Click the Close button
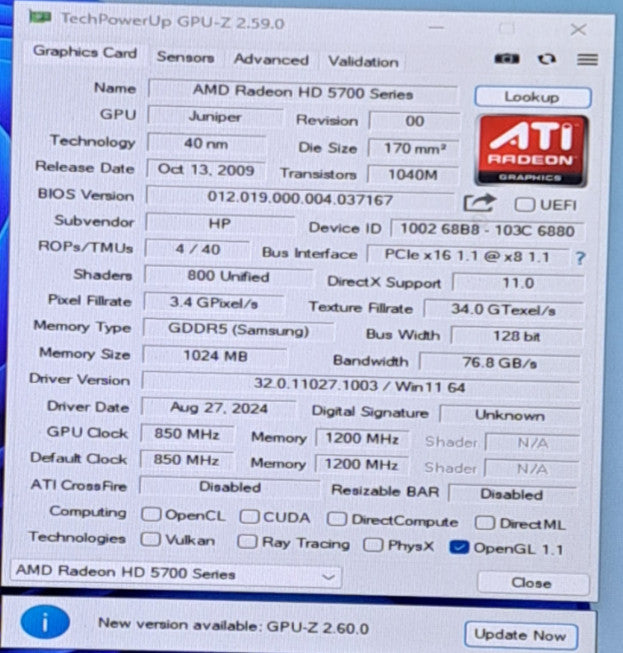This screenshot has width=623, height=653. tap(532, 583)
